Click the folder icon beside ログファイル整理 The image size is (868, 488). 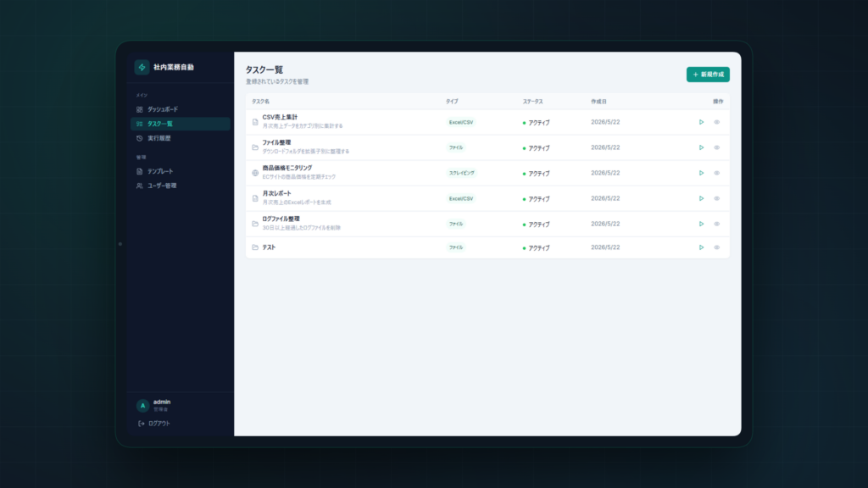click(x=255, y=224)
